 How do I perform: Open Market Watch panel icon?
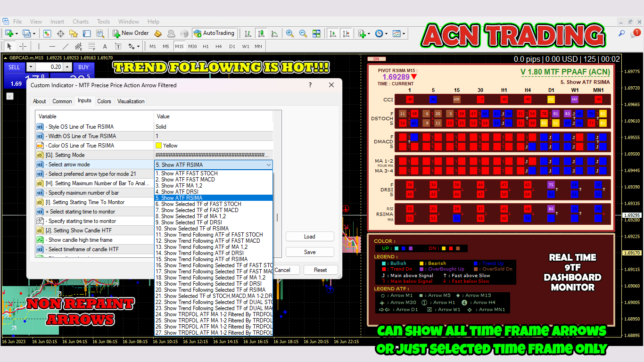(47, 33)
